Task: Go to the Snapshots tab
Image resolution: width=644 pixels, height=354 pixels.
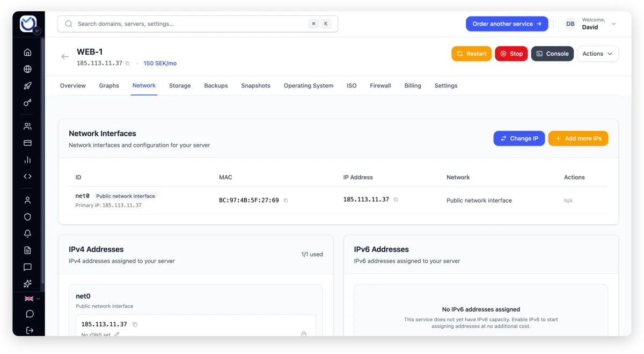Action: pyautogui.click(x=255, y=86)
